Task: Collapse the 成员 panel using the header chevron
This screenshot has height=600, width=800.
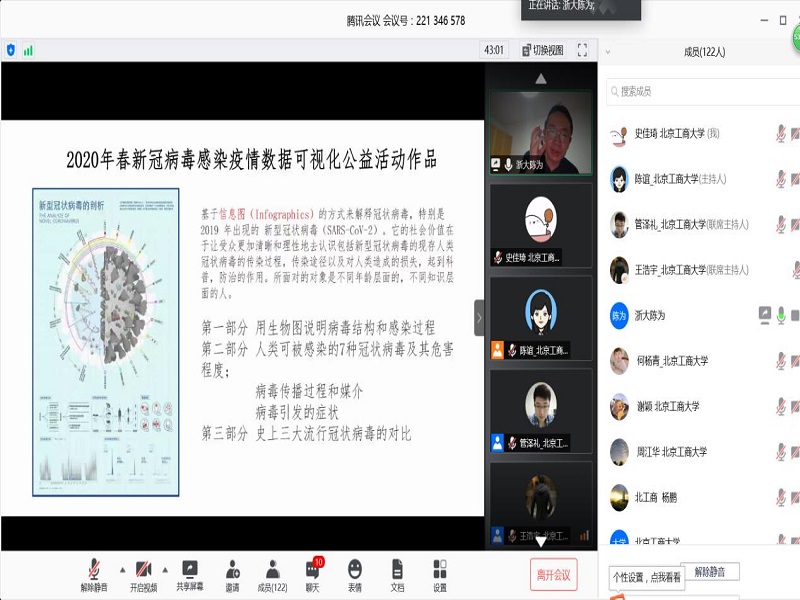Action: click(x=608, y=52)
